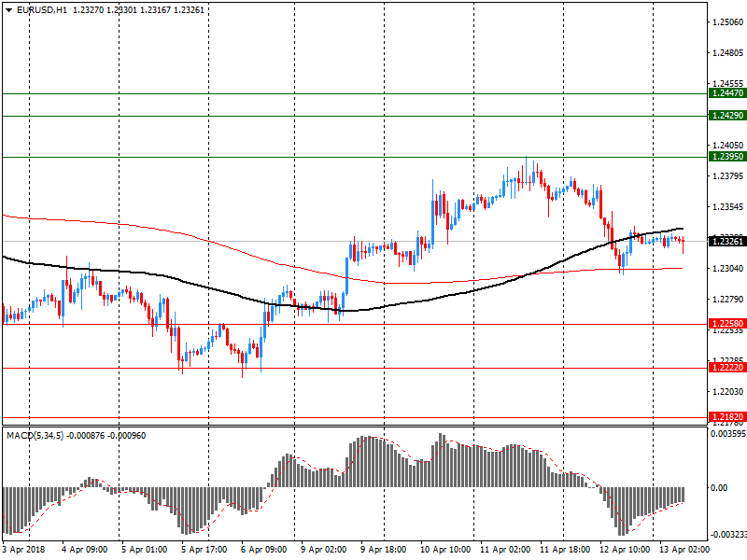Click the MACD 0.003595 scale value
The width and height of the screenshot is (747, 560).
coord(728,434)
